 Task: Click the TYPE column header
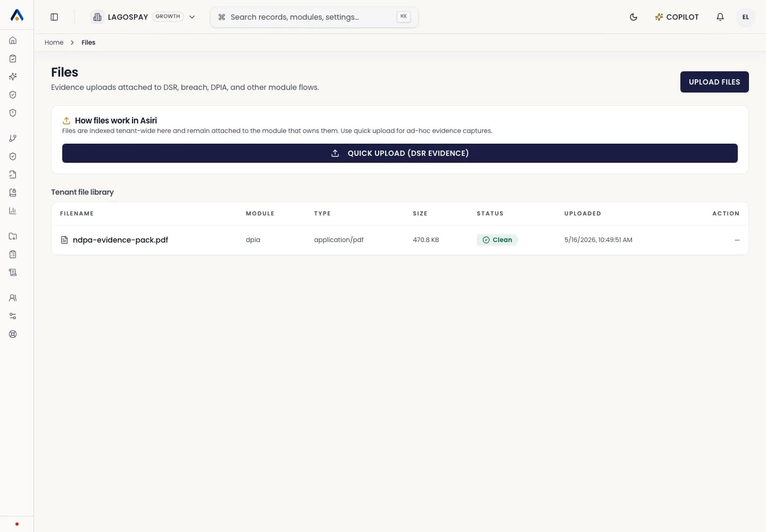(x=322, y=213)
